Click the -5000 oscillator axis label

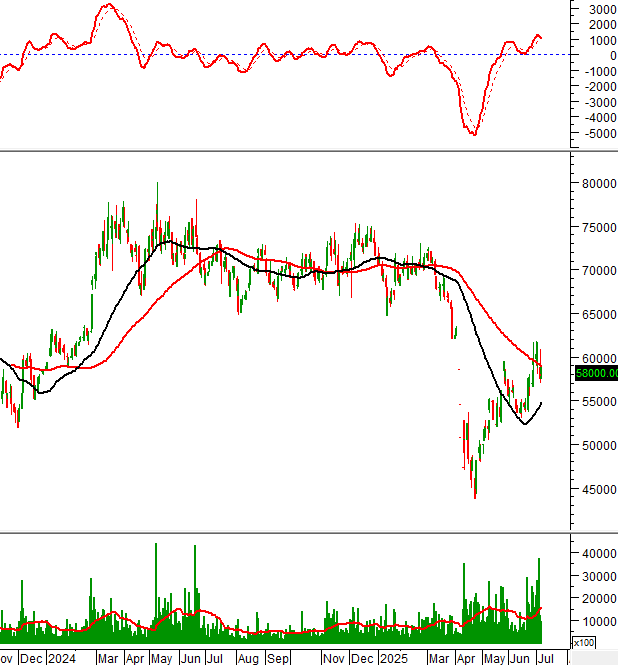tap(601, 134)
